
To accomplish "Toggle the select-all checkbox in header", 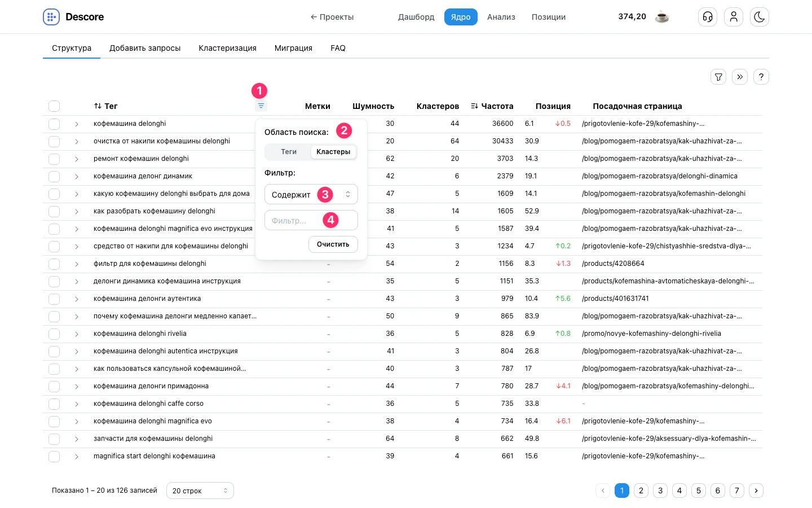I will point(54,106).
